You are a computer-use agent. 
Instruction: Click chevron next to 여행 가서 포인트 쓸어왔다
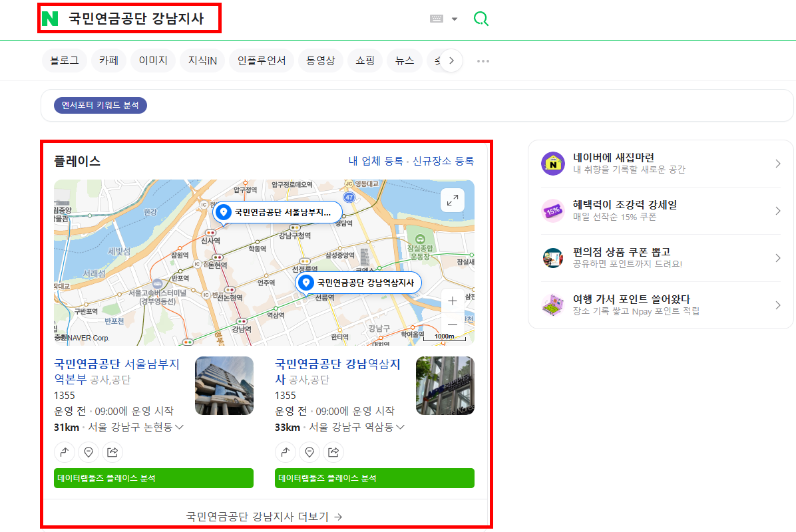pyautogui.click(x=778, y=305)
